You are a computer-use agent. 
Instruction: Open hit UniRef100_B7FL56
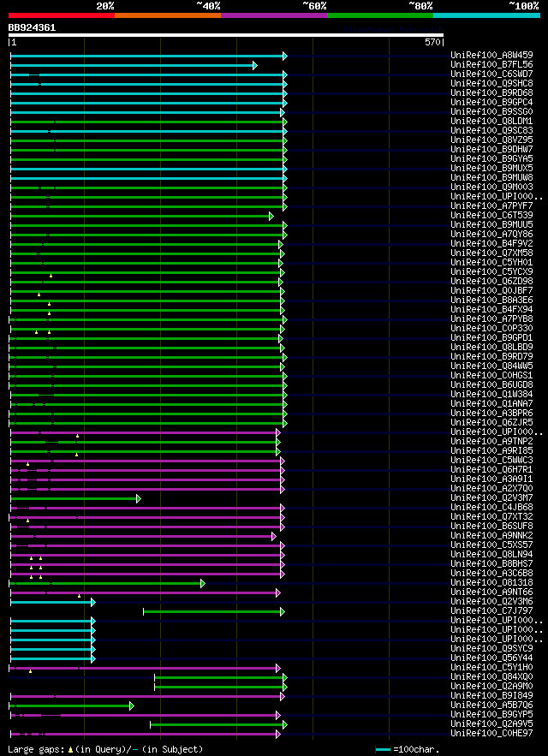[x=491, y=66]
